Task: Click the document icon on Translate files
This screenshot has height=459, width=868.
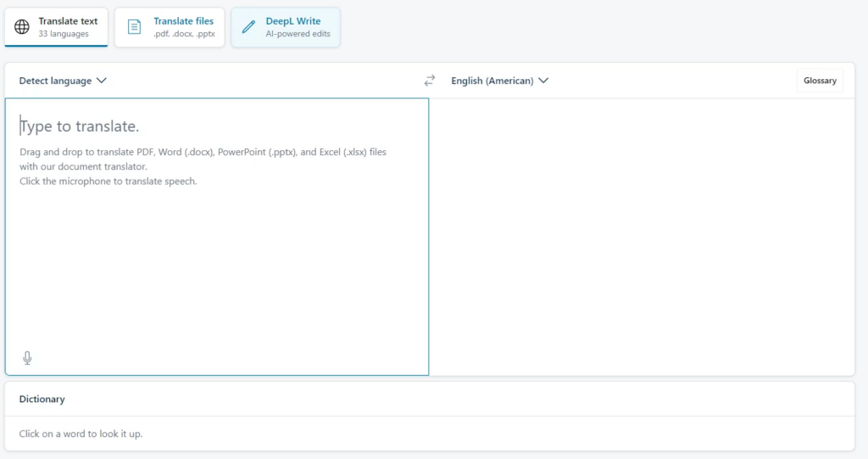Action: (x=134, y=27)
